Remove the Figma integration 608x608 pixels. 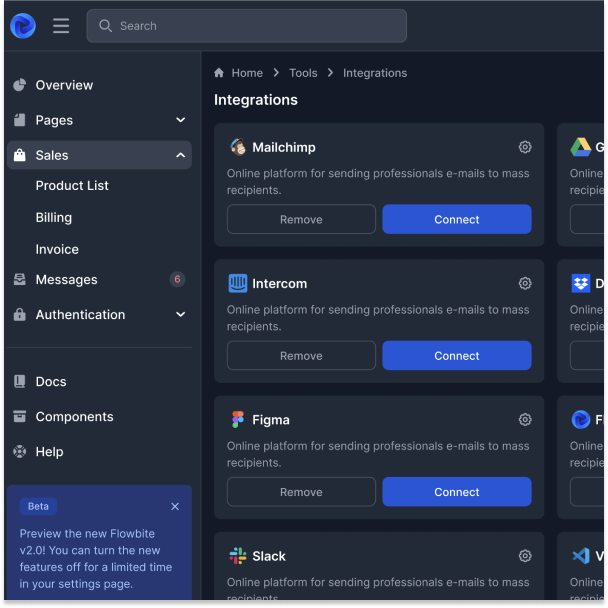pyautogui.click(x=301, y=492)
